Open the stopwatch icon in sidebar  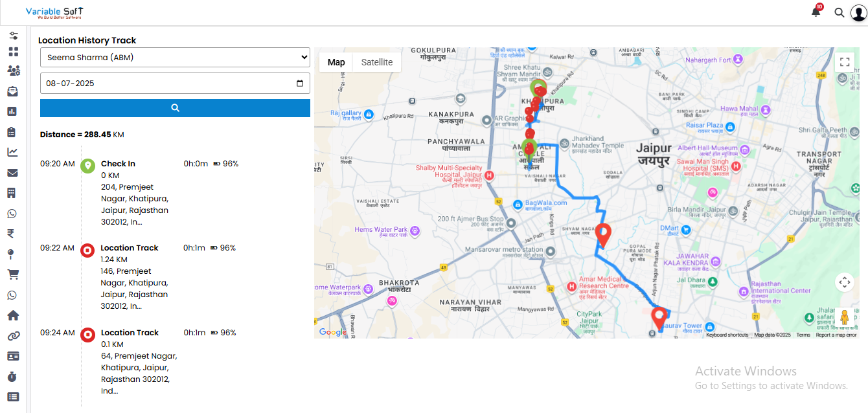point(12,376)
